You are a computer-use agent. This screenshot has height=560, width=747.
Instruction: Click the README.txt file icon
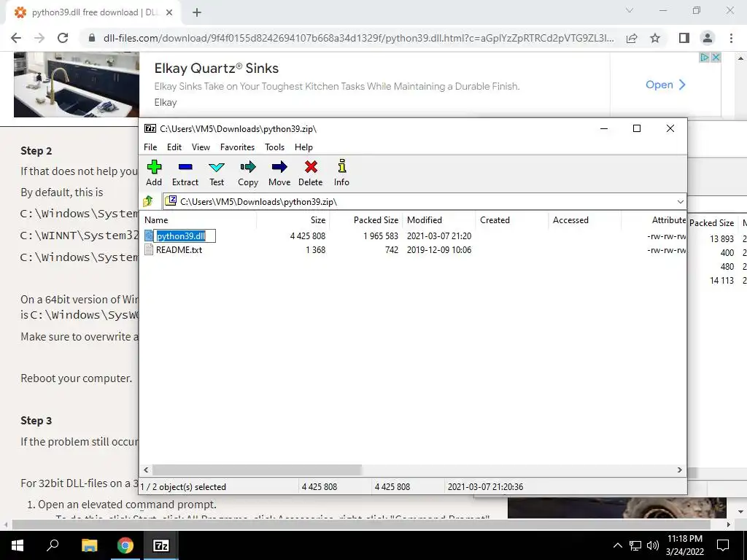tap(149, 249)
